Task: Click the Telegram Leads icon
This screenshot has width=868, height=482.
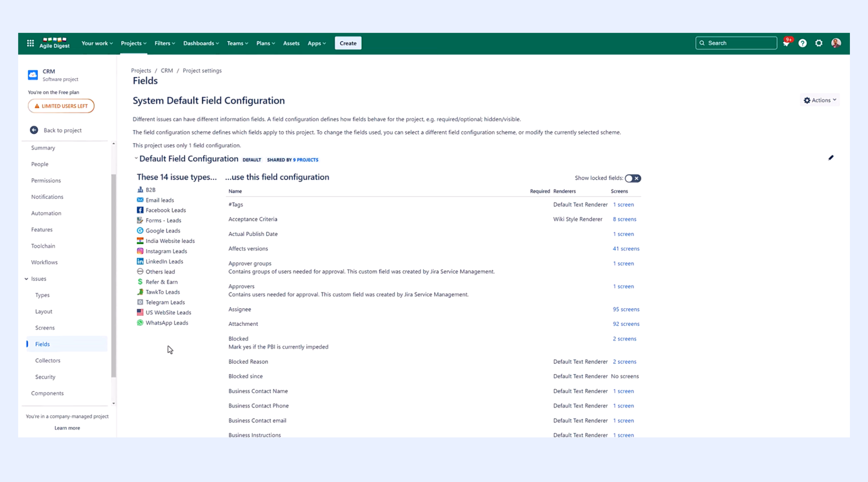Action: pos(140,302)
